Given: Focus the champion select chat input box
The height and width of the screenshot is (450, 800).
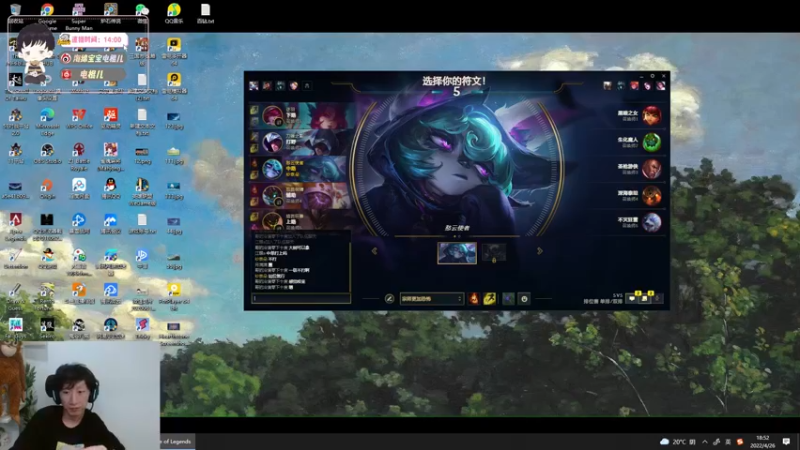Looking at the screenshot, I should (x=301, y=298).
